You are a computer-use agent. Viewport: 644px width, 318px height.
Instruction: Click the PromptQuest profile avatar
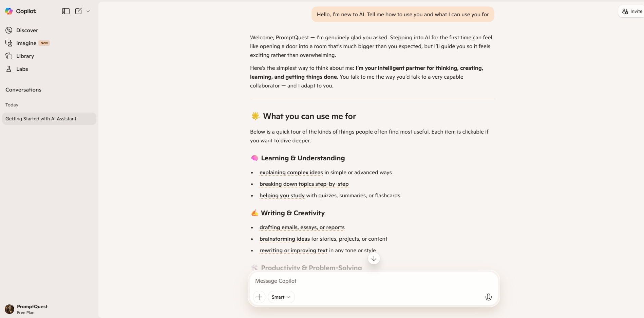[x=10, y=309]
